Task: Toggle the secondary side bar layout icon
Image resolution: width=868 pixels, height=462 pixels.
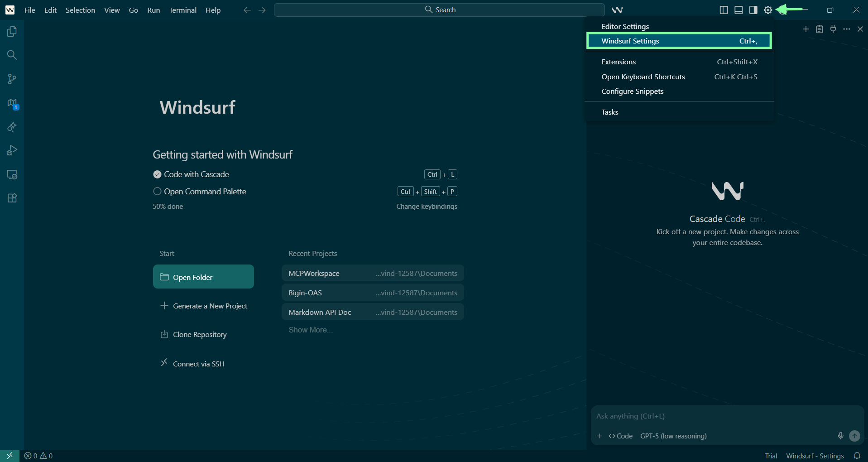Action: (x=753, y=10)
